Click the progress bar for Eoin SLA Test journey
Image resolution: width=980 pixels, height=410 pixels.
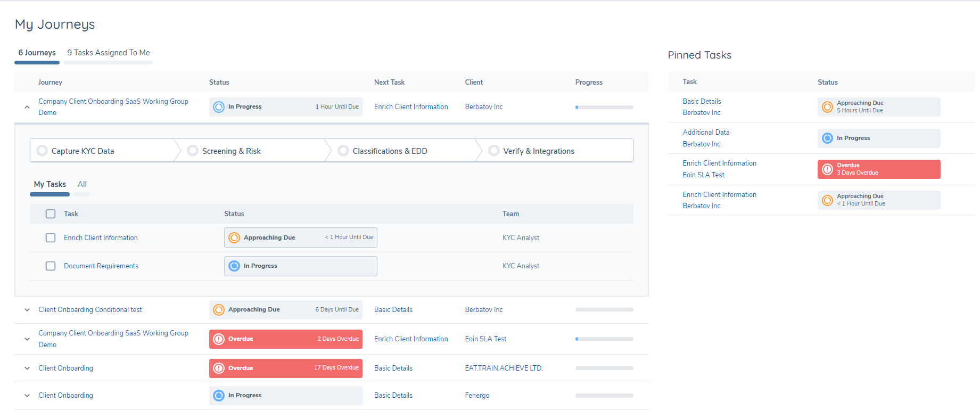604,339
